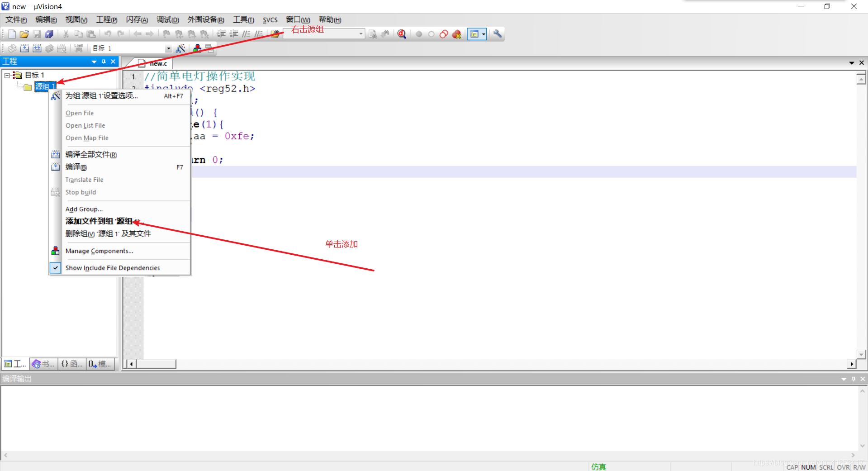Close the new.c editor tab area

[862, 63]
